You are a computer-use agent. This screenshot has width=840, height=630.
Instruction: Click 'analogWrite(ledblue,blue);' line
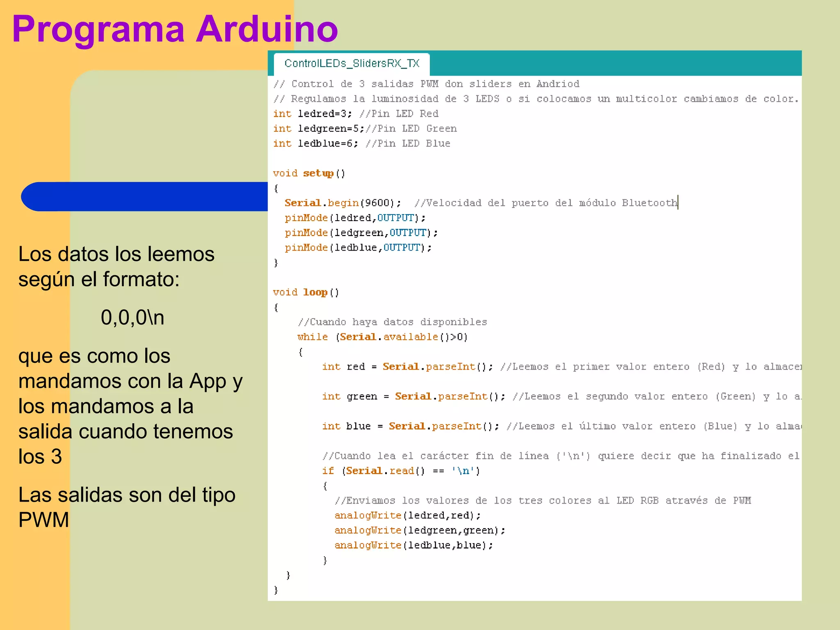414,546
